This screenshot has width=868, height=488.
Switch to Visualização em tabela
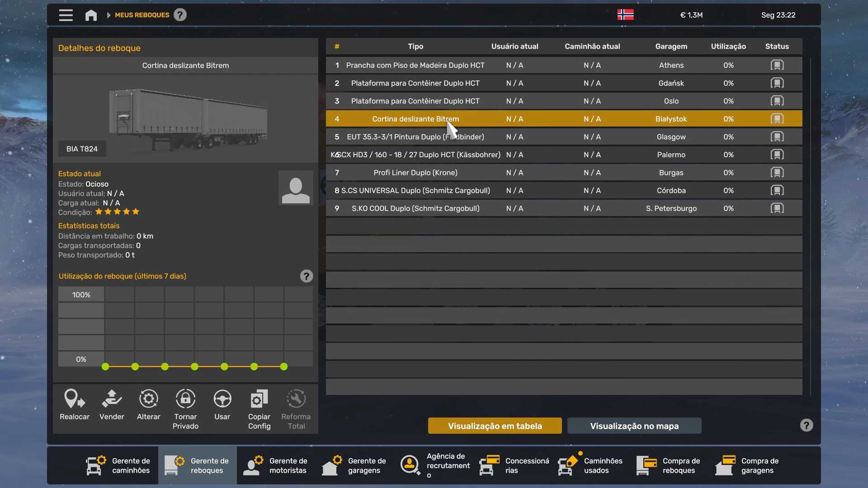click(x=495, y=426)
